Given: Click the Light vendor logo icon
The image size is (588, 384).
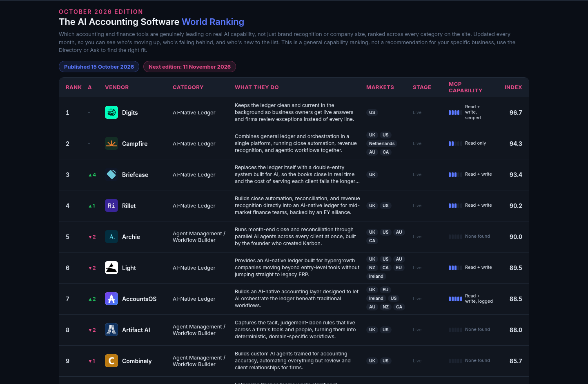Looking at the screenshot, I should [111, 268].
